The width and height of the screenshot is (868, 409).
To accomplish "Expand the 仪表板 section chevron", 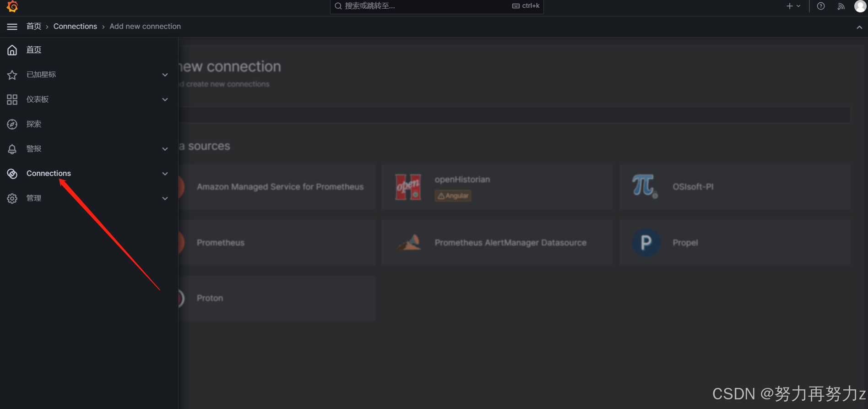I will click(x=165, y=99).
